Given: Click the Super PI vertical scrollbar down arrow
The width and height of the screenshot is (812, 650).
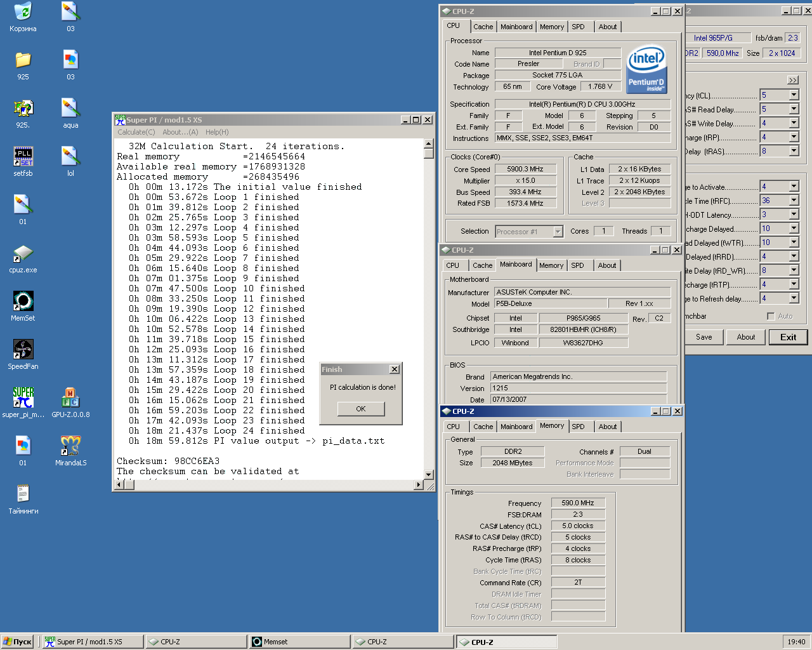Looking at the screenshot, I should tap(428, 474).
